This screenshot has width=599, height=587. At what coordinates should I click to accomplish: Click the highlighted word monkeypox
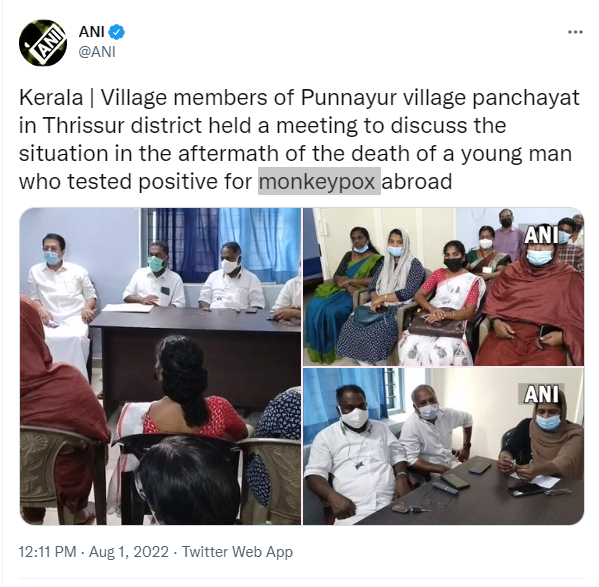coord(319,181)
